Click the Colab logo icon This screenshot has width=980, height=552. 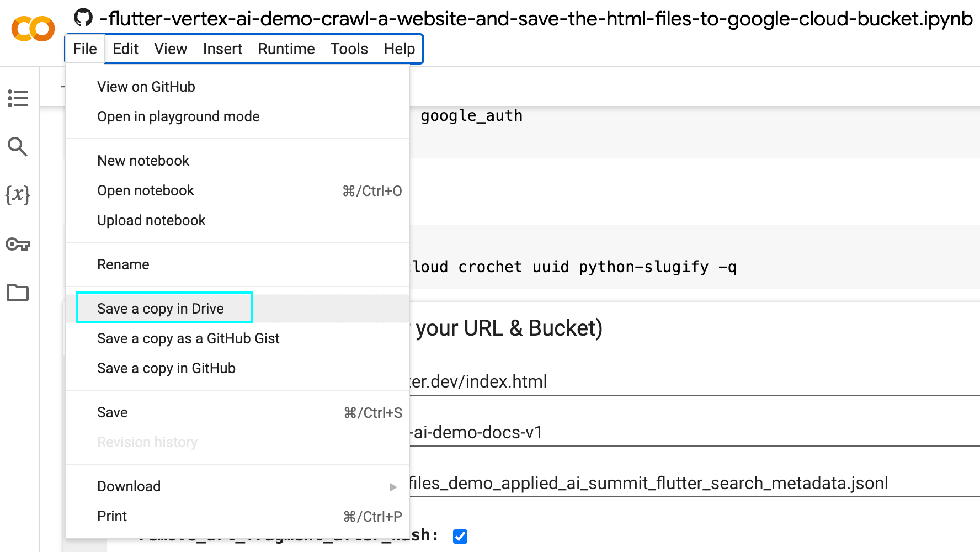pyautogui.click(x=33, y=29)
